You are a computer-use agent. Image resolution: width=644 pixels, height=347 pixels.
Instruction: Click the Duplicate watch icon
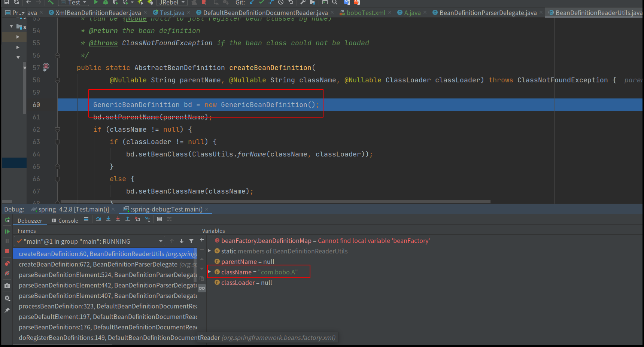tap(202, 278)
